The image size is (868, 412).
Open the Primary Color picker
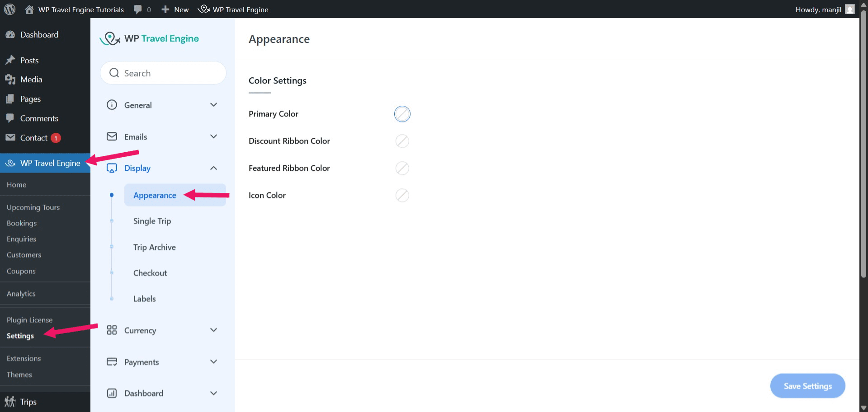coord(402,114)
